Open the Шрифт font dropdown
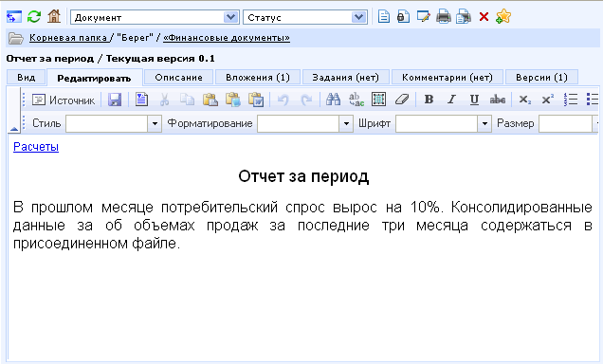The height and width of the screenshot is (364, 603). tap(444, 124)
